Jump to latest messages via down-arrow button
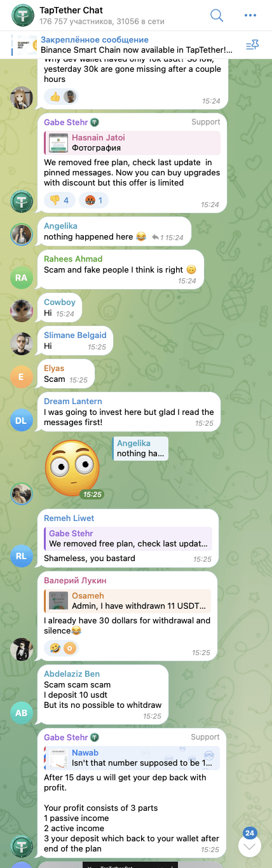The width and height of the screenshot is (272, 868). pyautogui.click(x=249, y=845)
